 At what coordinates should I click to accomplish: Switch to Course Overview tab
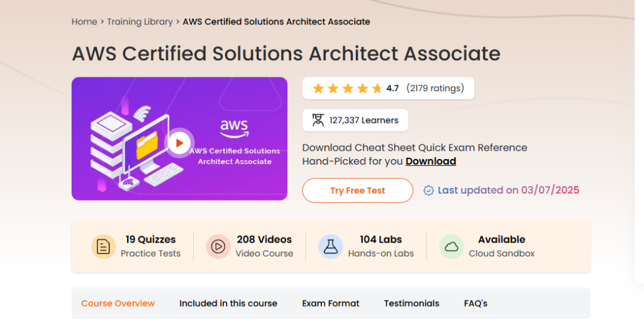pyautogui.click(x=118, y=304)
